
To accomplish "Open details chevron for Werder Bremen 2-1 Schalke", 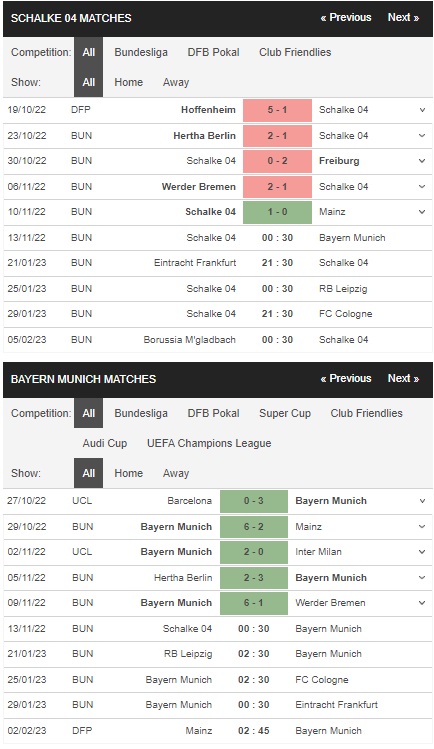I will tap(422, 187).
